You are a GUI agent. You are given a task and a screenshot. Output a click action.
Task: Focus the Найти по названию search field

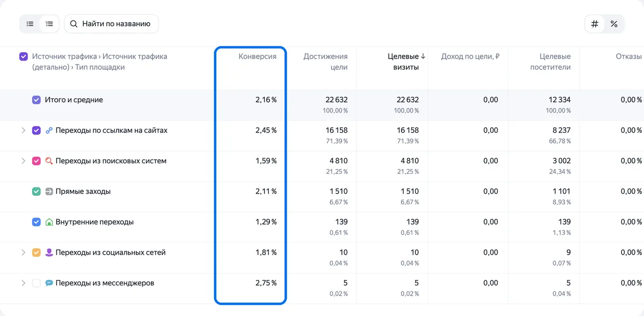pyautogui.click(x=112, y=24)
